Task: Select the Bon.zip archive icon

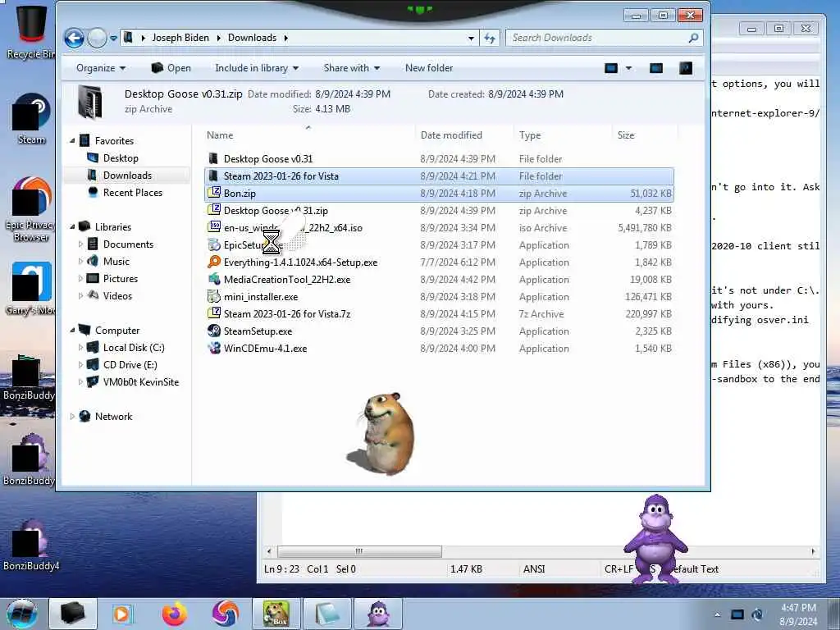Action: coord(214,193)
